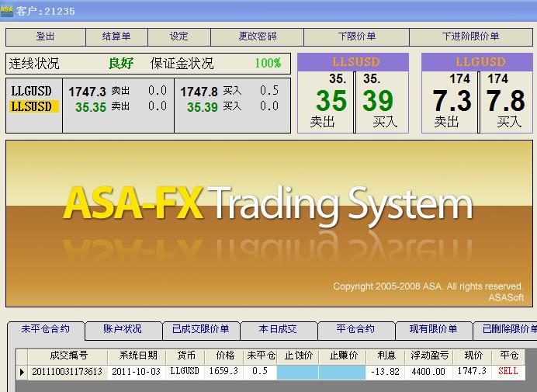The height and width of the screenshot is (392, 537).
Task: Switch to the 未平仓合约 tab
Action: [46, 329]
